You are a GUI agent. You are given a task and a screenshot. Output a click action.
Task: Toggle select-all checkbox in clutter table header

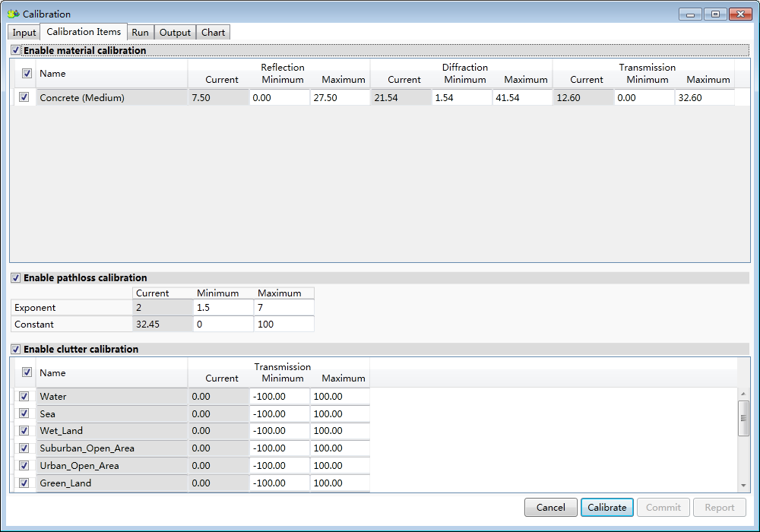27,372
